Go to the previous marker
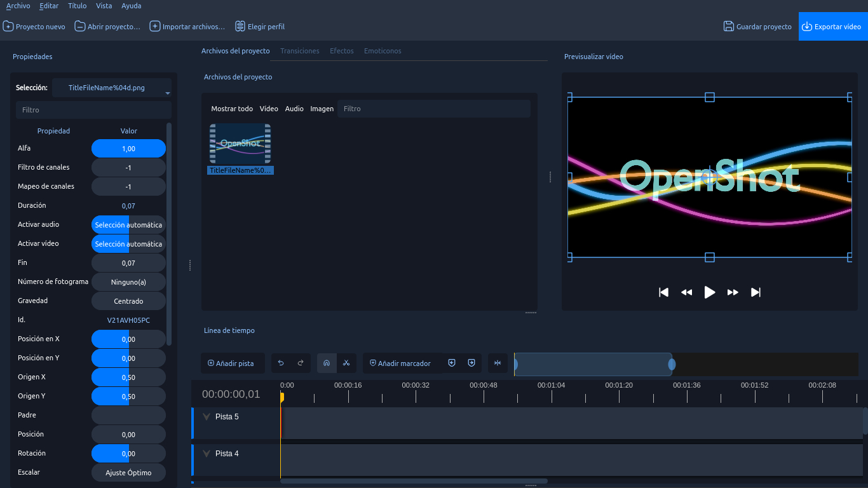The width and height of the screenshot is (868, 488). [452, 363]
